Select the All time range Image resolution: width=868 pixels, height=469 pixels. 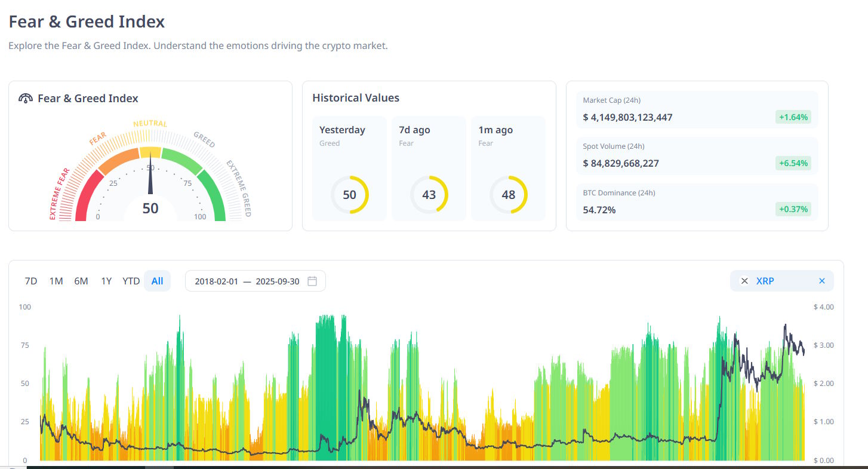157,281
